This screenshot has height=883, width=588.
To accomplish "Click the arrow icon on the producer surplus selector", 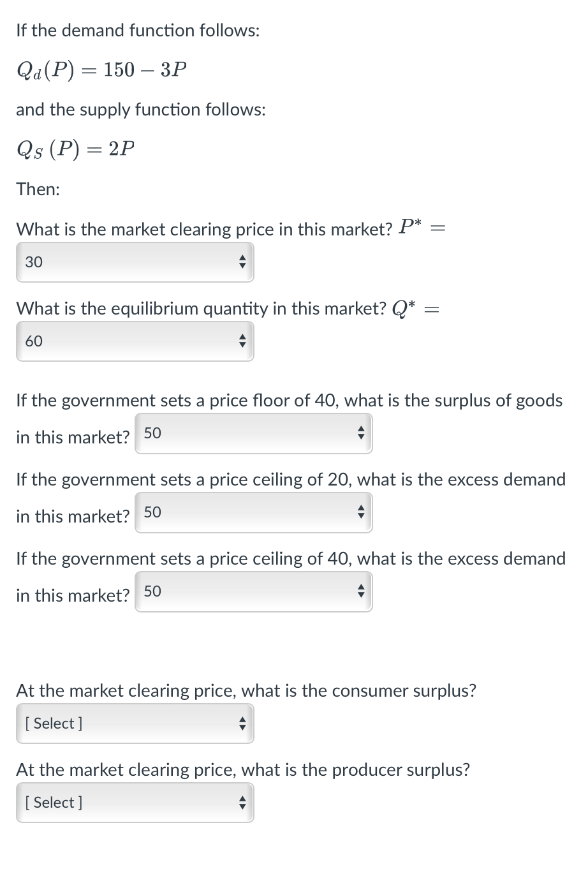I will pos(242,803).
